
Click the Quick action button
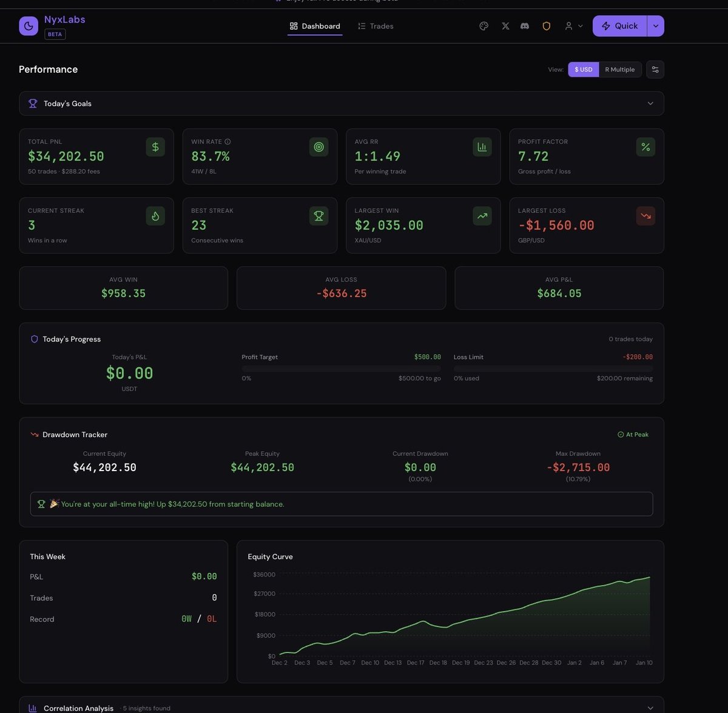pos(619,26)
